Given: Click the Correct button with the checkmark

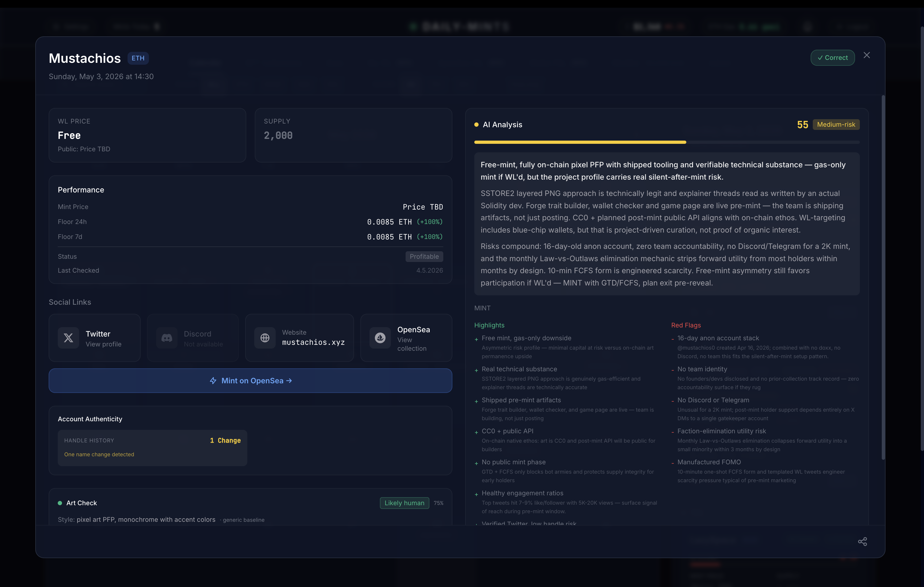Looking at the screenshot, I should 832,58.
